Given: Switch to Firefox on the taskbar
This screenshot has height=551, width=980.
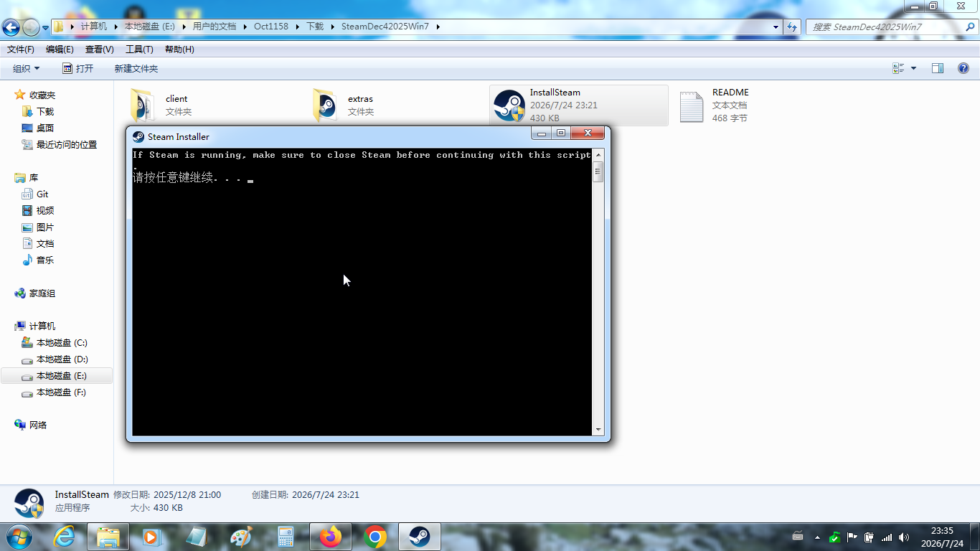Looking at the screenshot, I should point(331,537).
